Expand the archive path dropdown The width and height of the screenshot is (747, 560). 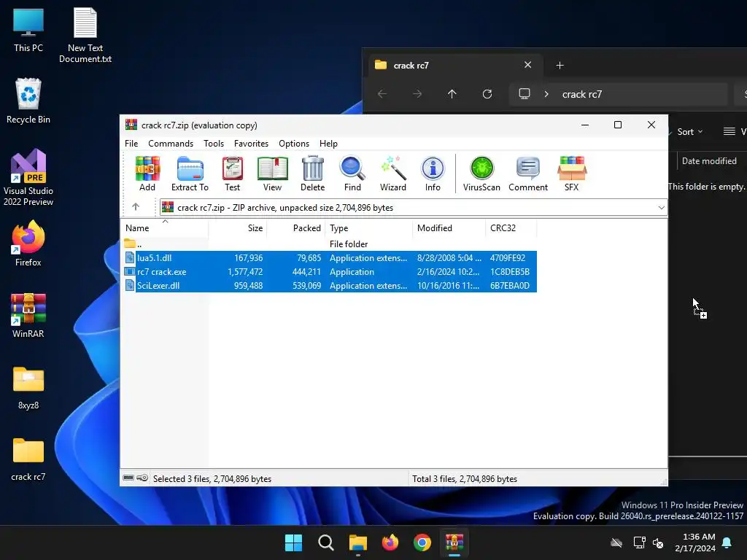click(661, 208)
